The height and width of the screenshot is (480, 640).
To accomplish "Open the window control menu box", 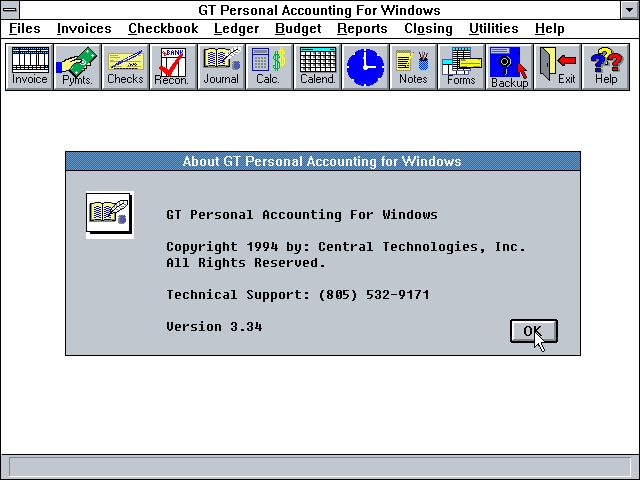I will [10, 10].
